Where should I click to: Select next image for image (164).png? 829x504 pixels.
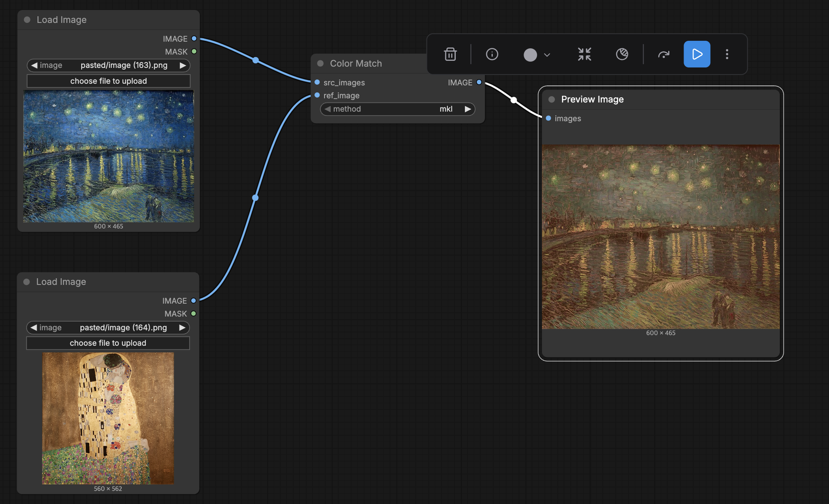point(182,328)
